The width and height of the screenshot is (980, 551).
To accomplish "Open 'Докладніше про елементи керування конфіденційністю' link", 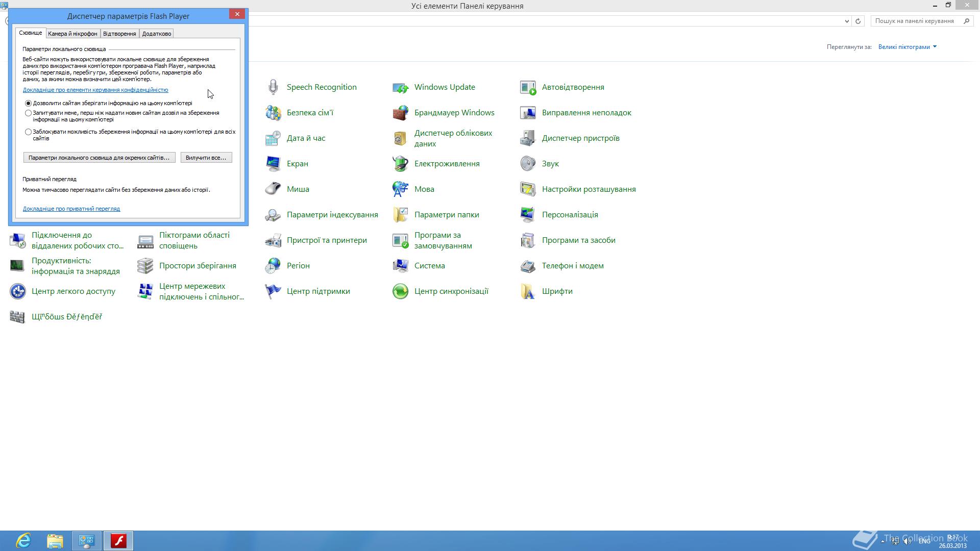I will (x=95, y=90).
